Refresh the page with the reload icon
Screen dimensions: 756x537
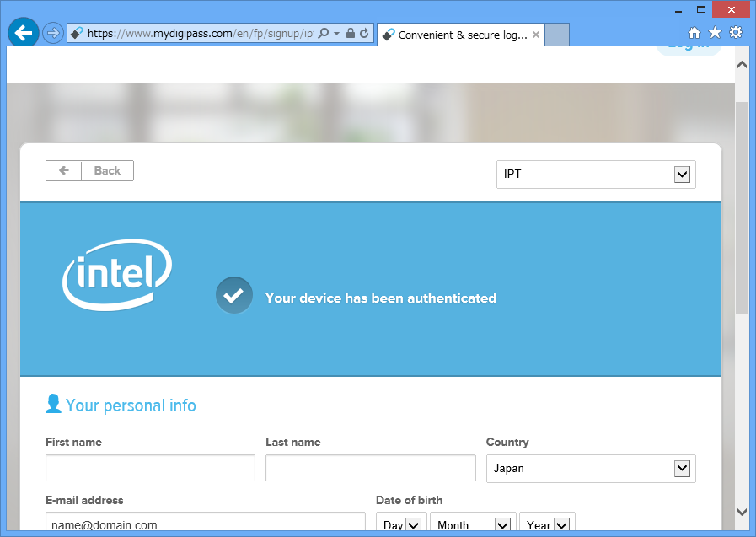(x=364, y=33)
